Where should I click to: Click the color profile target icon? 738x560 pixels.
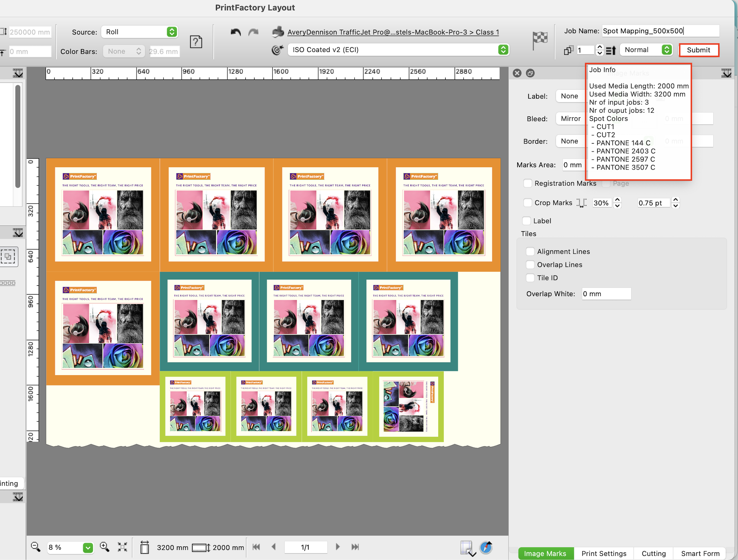[x=278, y=50]
